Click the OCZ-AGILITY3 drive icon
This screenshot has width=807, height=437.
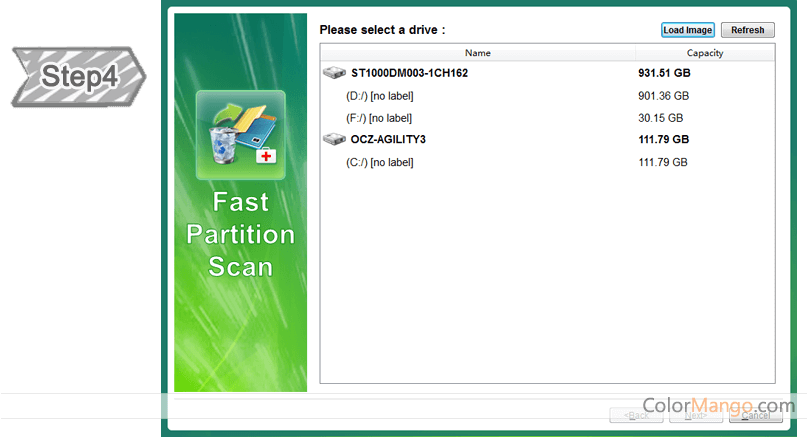[333, 140]
